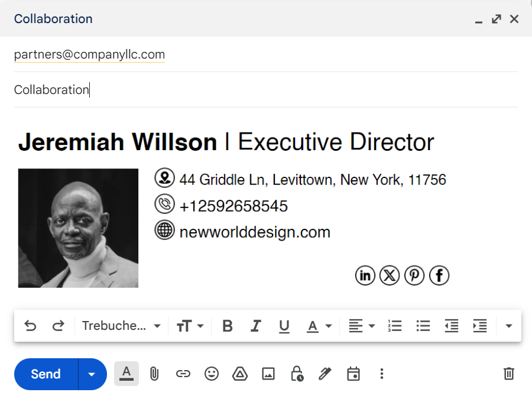Viewport: 532px width, 402px height.
Task: Click the recipient partners@companyllc.com
Action: 90,54
